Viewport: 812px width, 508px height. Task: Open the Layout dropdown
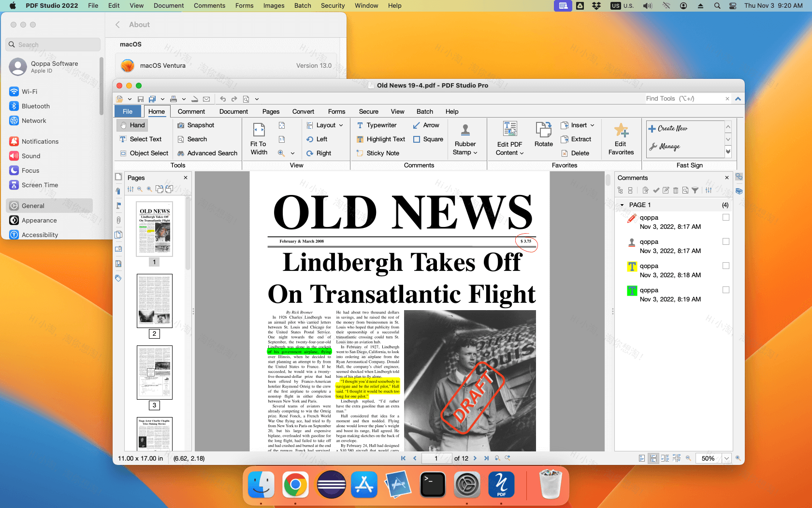point(325,125)
